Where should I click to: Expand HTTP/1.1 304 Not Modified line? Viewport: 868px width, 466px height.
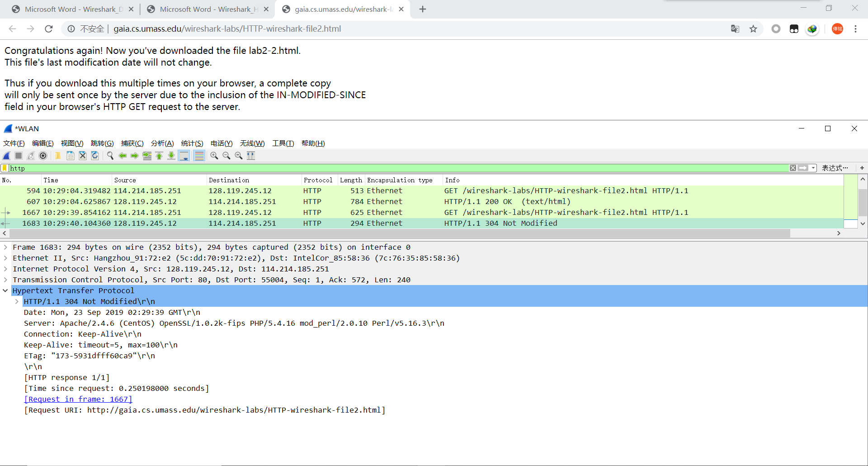pyautogui.click(x=17, y=301)
